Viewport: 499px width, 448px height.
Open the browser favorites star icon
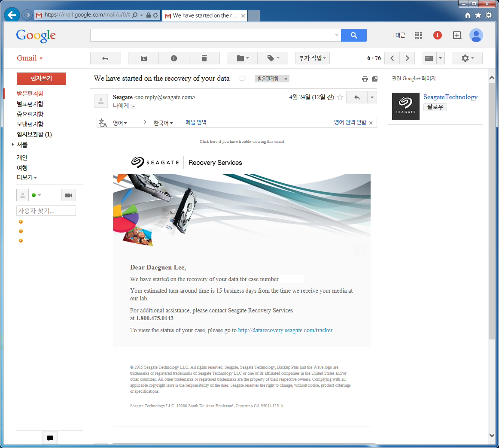click(x=478, y=15)
